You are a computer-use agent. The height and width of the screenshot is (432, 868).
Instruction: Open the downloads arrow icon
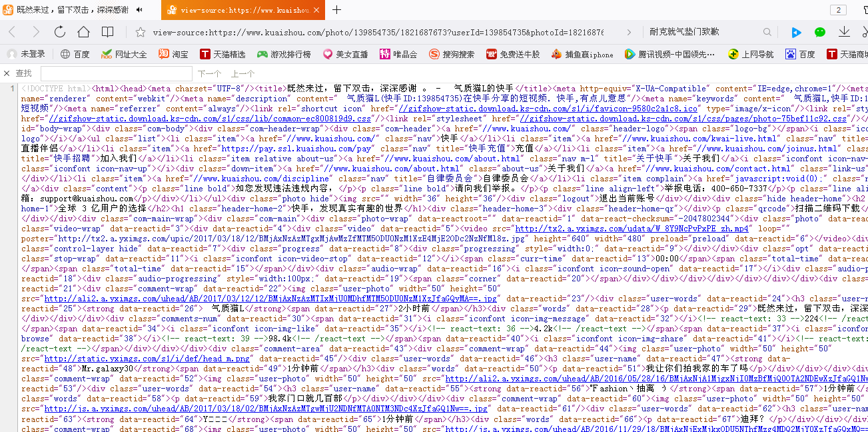point(844,32)
